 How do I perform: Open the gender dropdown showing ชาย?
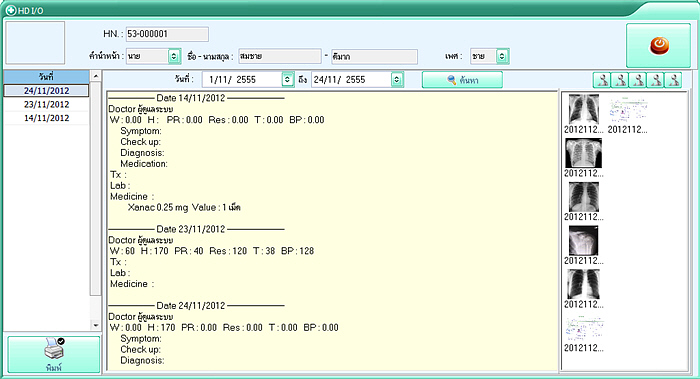click(502, 56)
